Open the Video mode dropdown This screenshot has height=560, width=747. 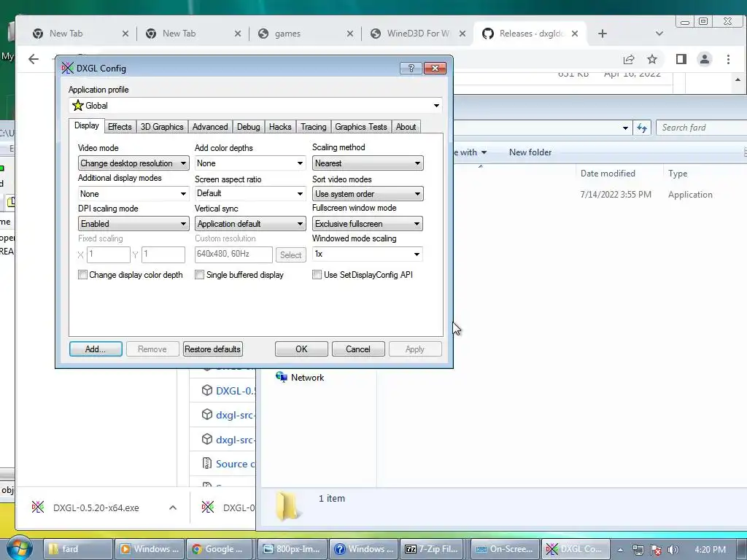133,163
